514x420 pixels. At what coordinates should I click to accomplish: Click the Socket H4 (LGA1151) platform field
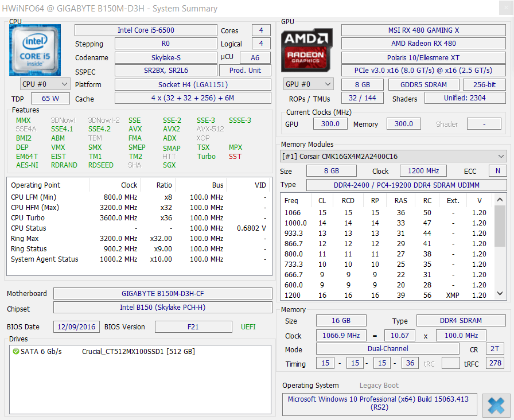pos(193,84)
